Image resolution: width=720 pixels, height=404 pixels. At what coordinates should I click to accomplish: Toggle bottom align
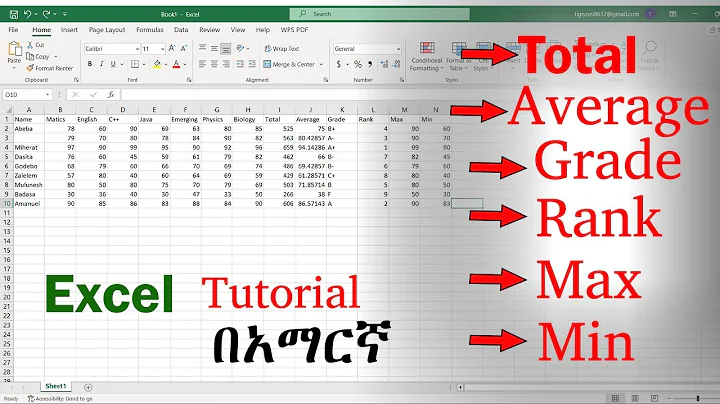coord(225,48)
